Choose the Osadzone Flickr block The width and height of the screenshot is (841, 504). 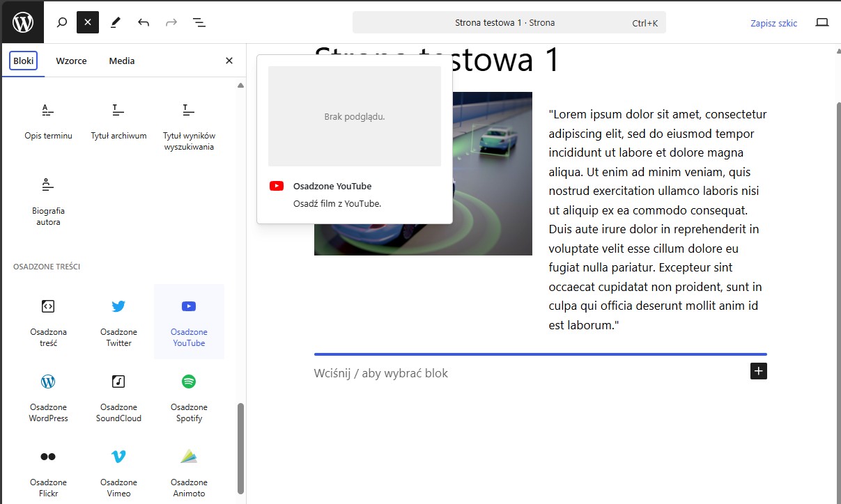tap(48, 471)
